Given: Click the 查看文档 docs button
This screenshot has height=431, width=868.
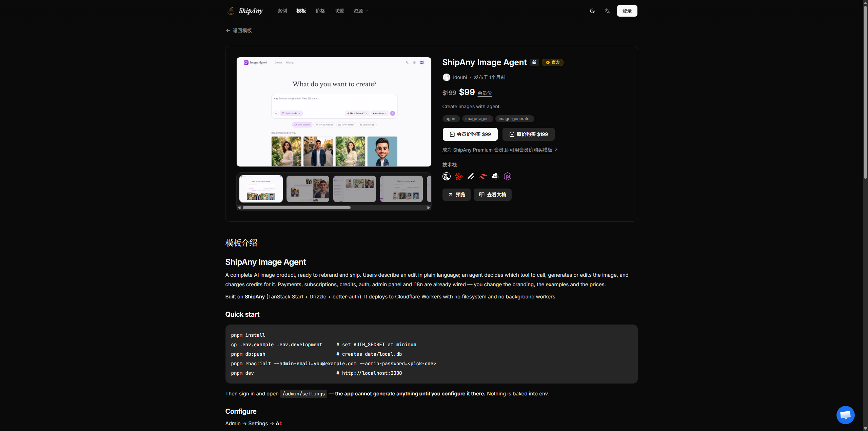Looking at the screenshot, I should coord(493,195).
